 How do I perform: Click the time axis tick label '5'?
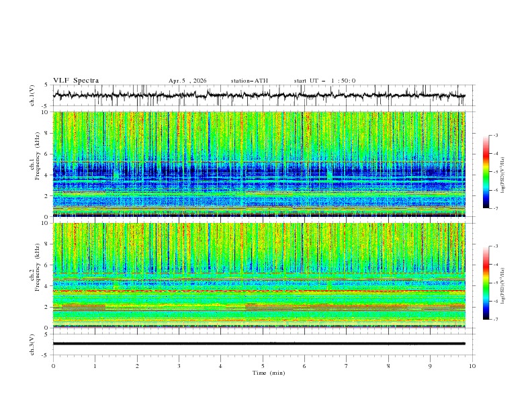pos(262,366)
